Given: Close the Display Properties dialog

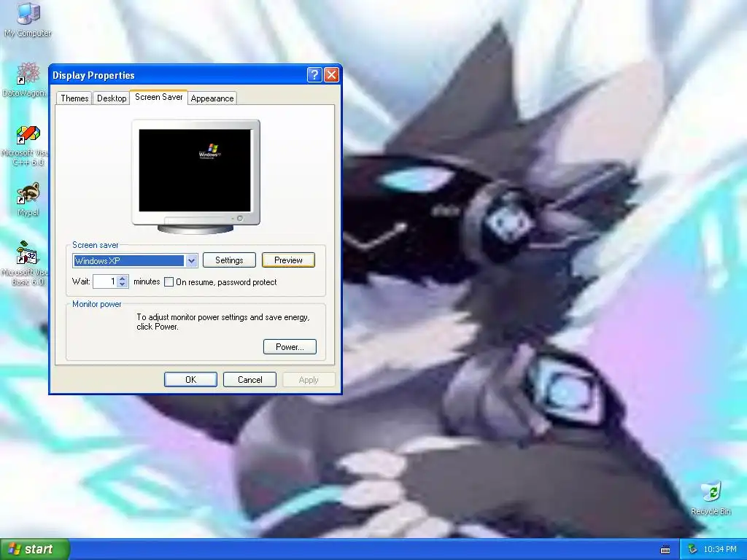Looking at the screenshot, I should [331, 75].
